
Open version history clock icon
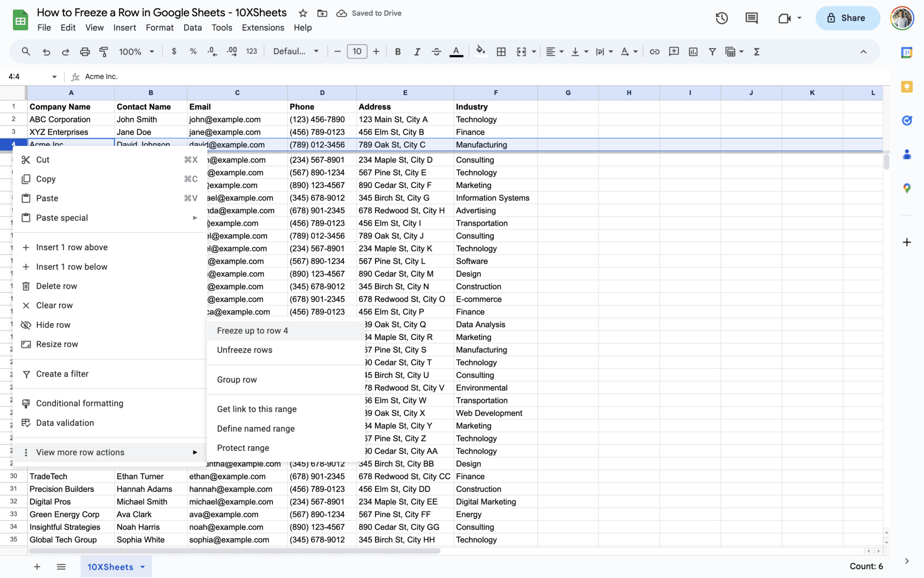(x=721, y=18)
